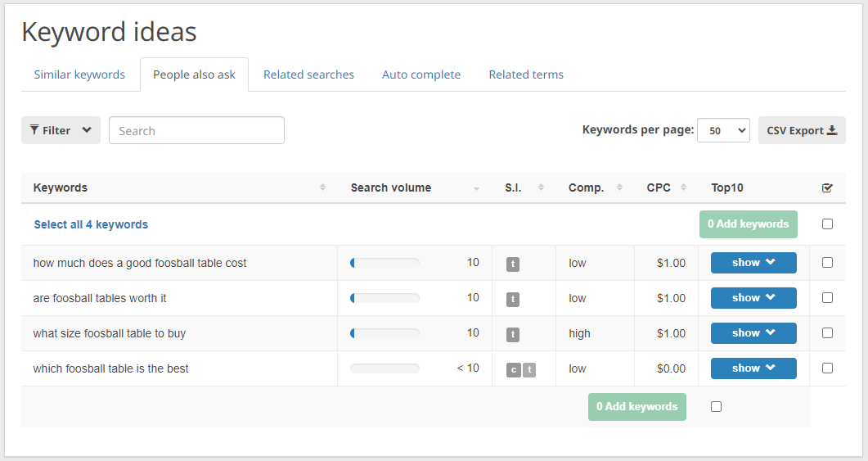Expand Top10 'show' for 'which foosball table is the best'
868x461 pixels.
[x=753, y=368]
